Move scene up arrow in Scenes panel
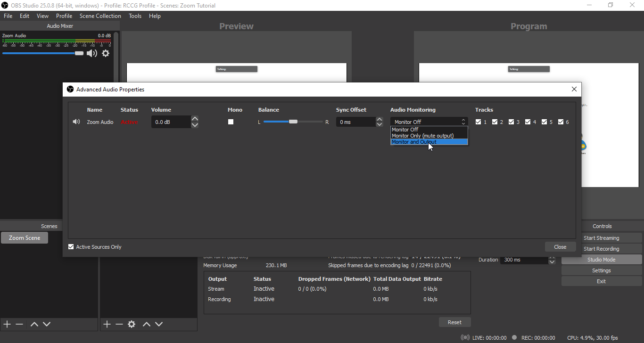This screenshot has height=343, width=644. pos(34,324)
